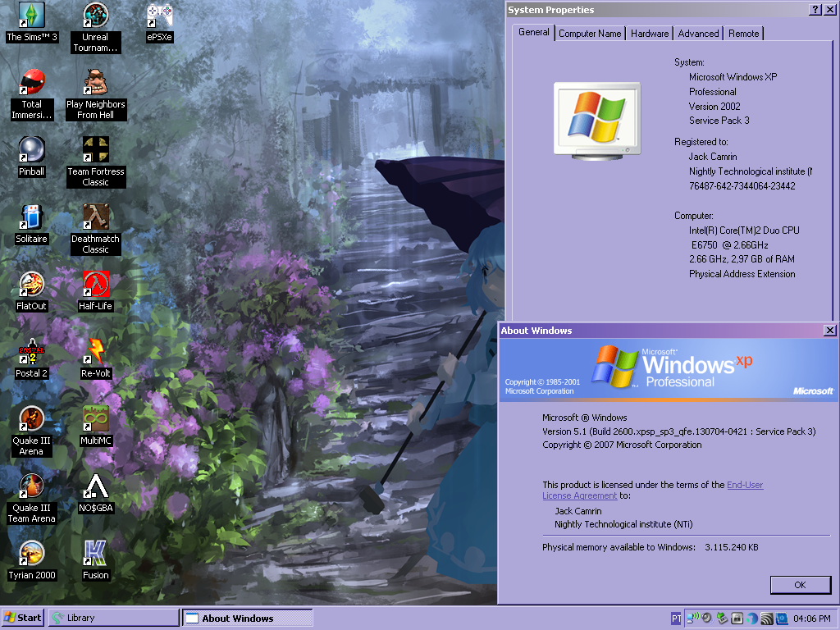
Task: Open the NO$GBA emulator icon
Action: 96,486
